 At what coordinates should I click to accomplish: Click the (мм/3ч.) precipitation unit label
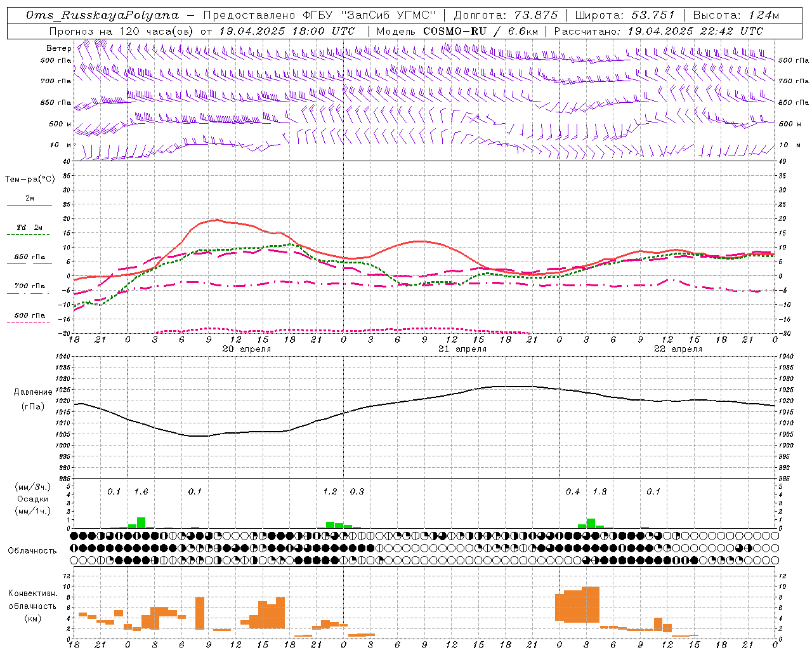[33, 487]
